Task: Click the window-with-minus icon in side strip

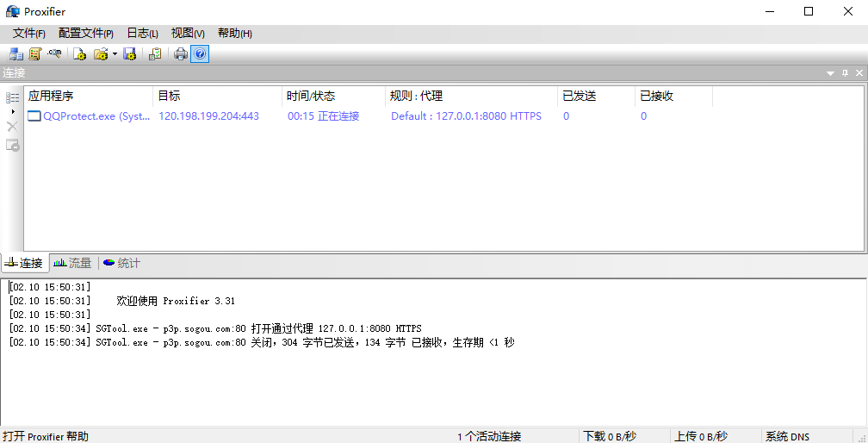Action: pyautogui.click(x=12, y=145)
